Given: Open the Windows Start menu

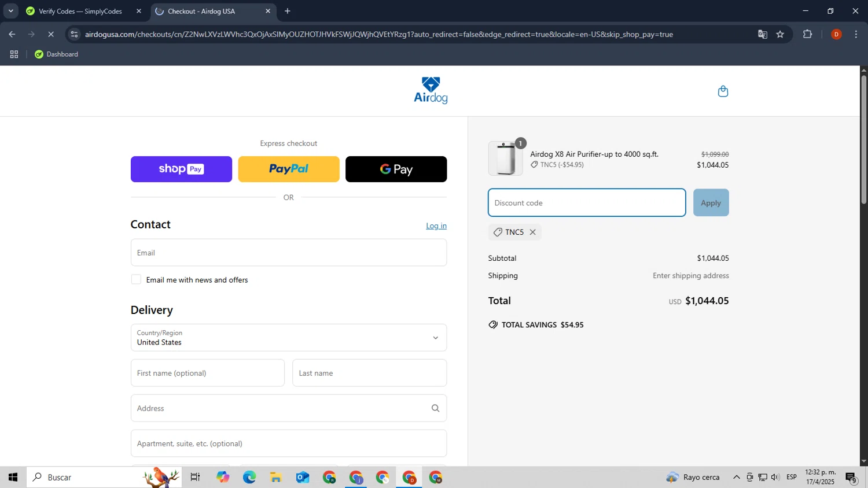Looking at the screenshot, I should (x=13, y=477).
